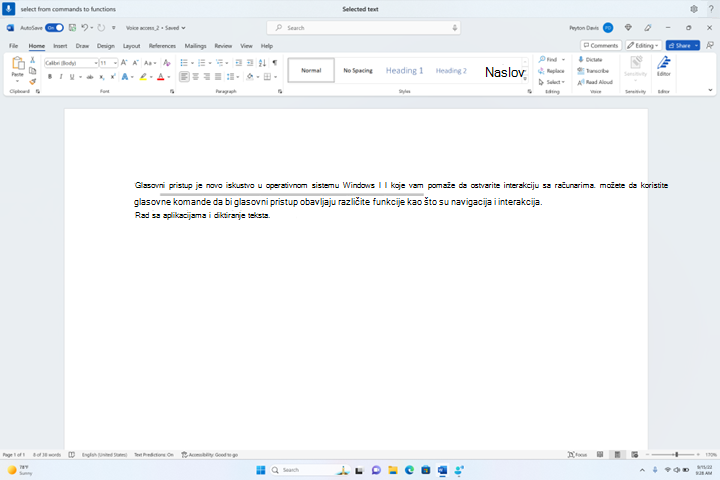Toggle Bold formatting

coord(50,77)
